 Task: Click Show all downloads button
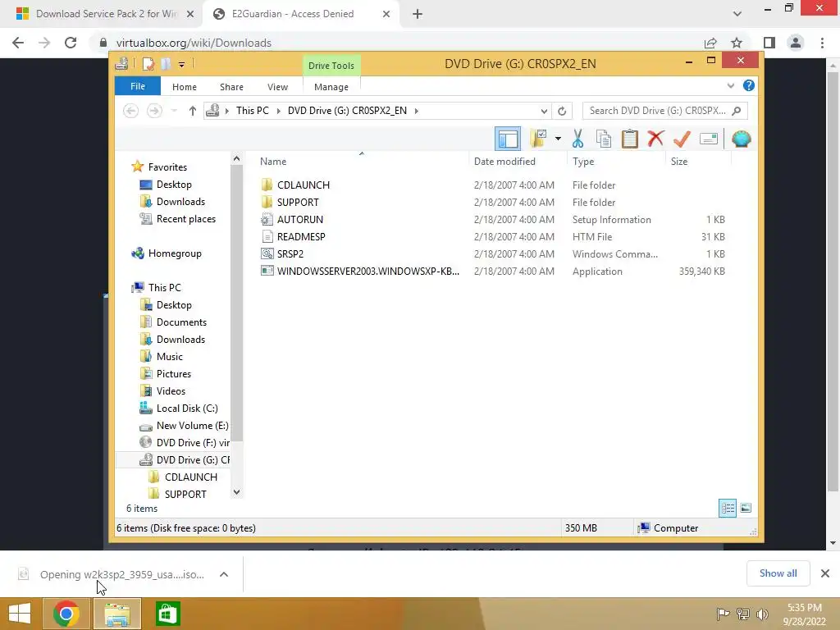coord(778,573)
